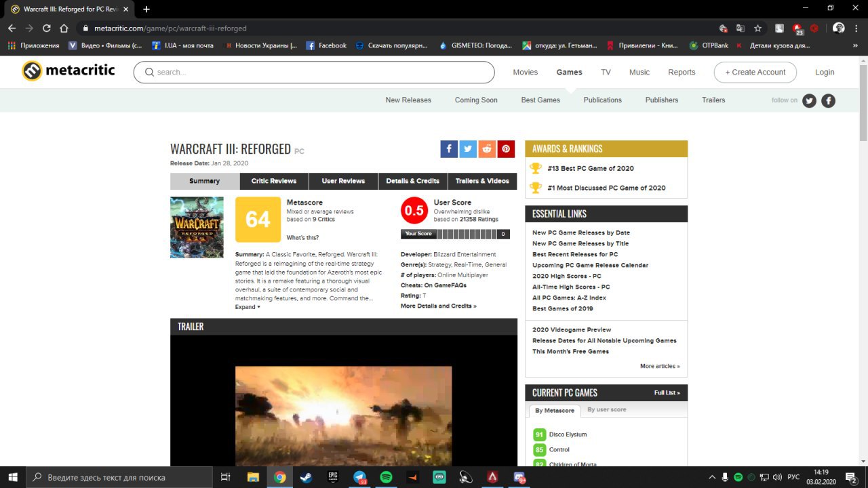
Task: Go to TV section
Action: [606, 72]
